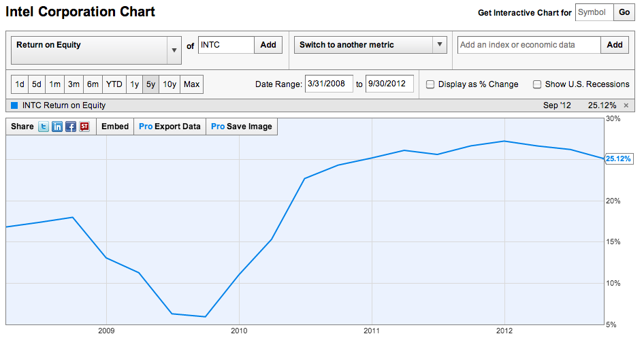This screenshot has width=644, height=351.
Task: Open the Return on Equity metric dropdown
Action: click(x=96, y=50)
